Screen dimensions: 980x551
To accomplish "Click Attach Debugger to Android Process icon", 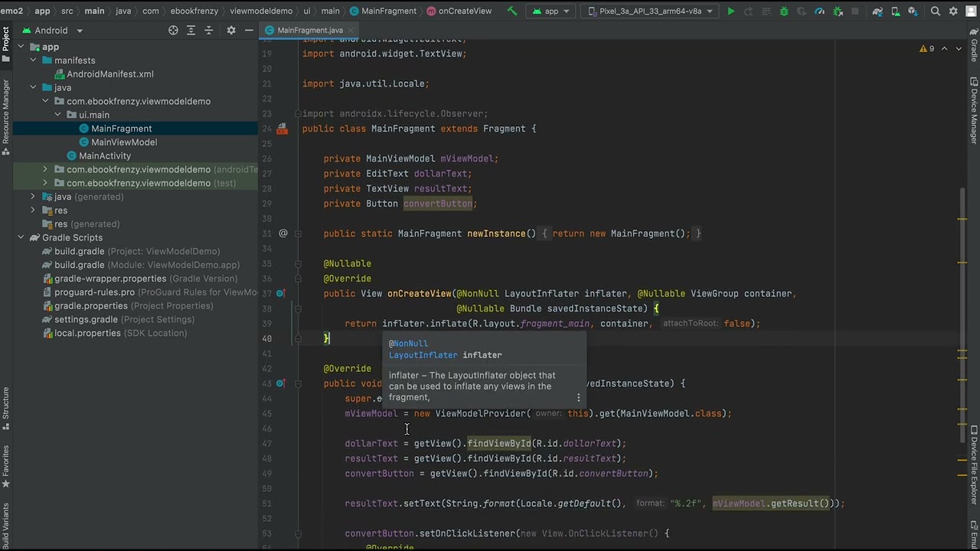I will tap(838, 11).
